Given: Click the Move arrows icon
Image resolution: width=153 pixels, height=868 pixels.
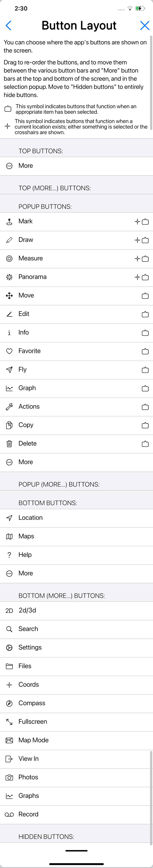Looking at the screenshot, I should click(x=9, y=296).
